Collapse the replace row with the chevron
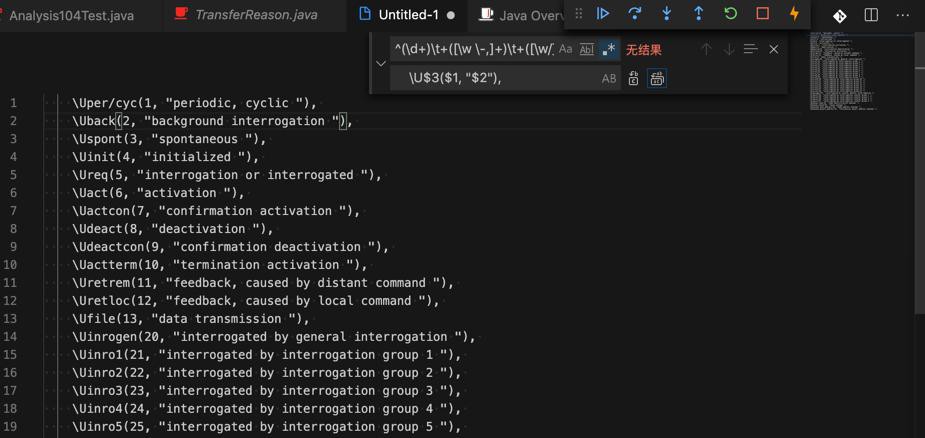925x438 pixels. coord(380,63)
